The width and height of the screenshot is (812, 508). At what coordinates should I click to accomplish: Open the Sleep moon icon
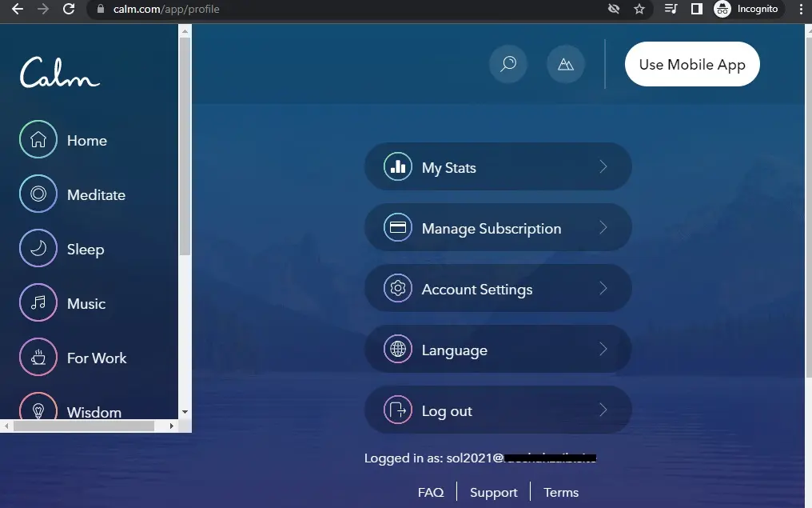click(x=38, y=248)
